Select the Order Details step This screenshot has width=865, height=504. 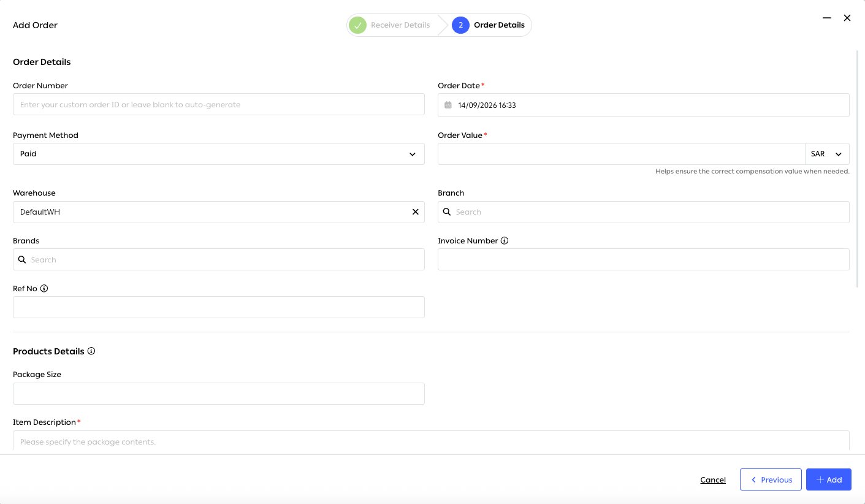click(x=499, y=25)
